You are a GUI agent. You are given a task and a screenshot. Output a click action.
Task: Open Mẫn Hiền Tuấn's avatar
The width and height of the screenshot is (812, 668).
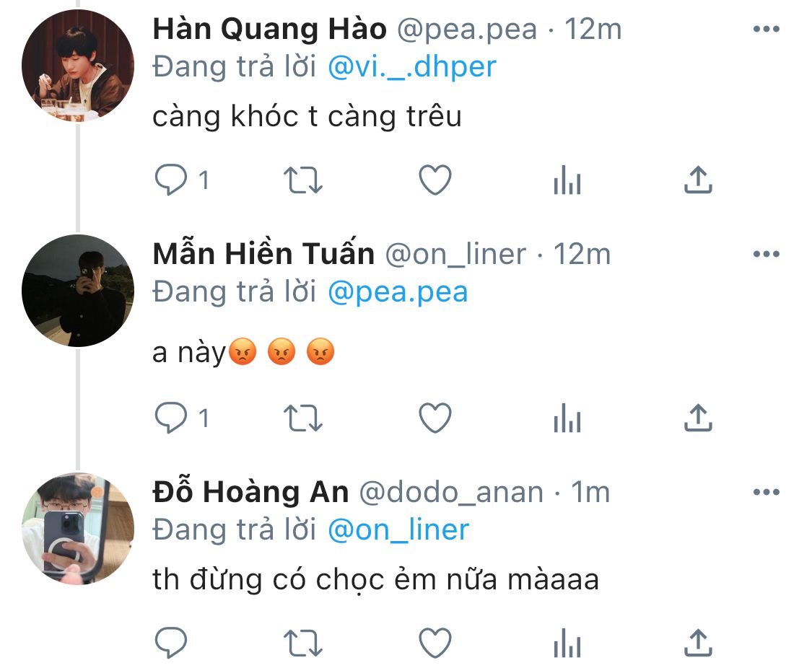pos(78,291)
